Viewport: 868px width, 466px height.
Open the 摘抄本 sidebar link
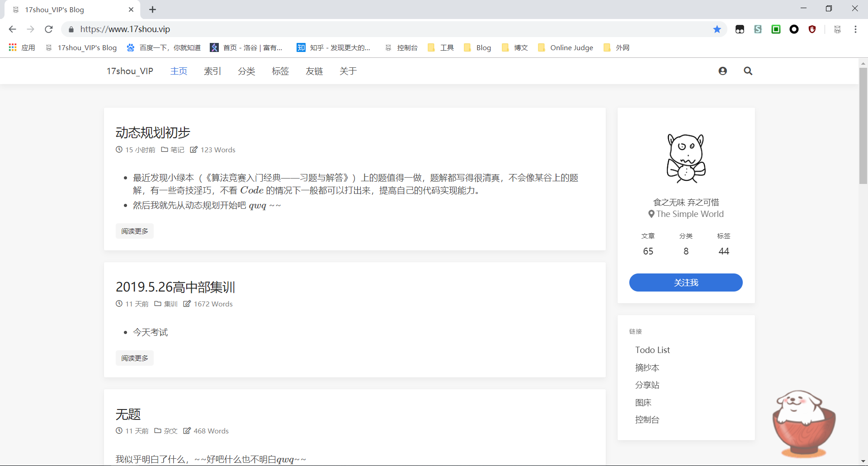pyautogui.click(x=647, y=367)
